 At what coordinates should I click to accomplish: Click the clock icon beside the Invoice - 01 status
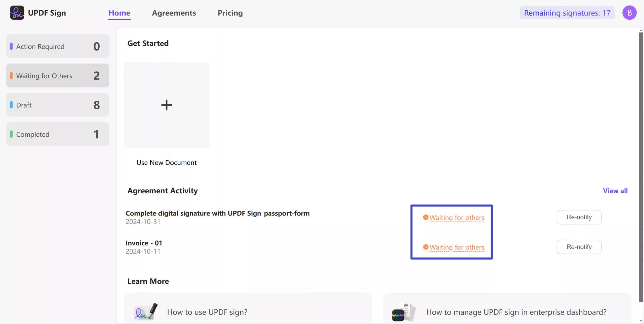[426, 247]
